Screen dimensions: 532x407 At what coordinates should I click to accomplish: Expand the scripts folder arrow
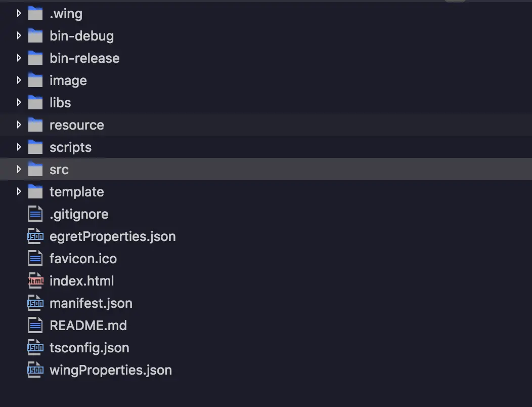click(19, 147)
